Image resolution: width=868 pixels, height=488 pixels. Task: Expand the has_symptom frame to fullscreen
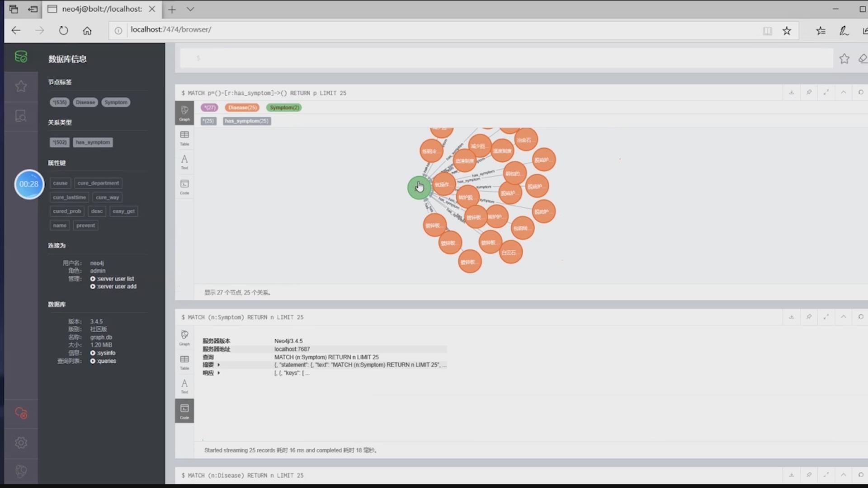click(826, 93)
